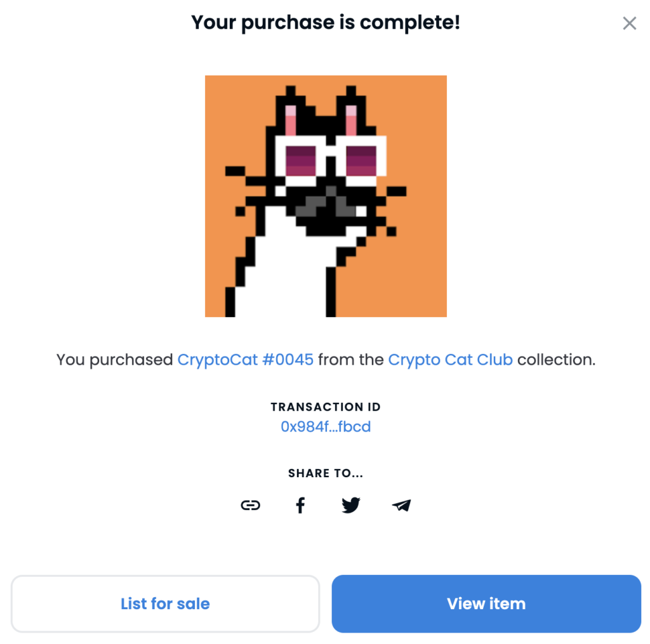Image resolution: width=650 pixels, height=644 pixels.
Task: Close the purchase complete dialog
Action: [629, 23]
